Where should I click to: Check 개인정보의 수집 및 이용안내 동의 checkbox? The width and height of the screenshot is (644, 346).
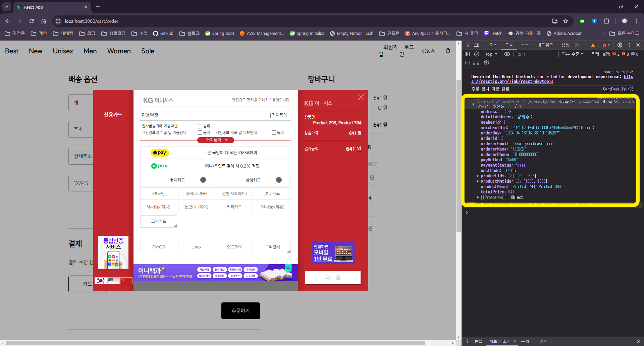[x=200, y=133]
